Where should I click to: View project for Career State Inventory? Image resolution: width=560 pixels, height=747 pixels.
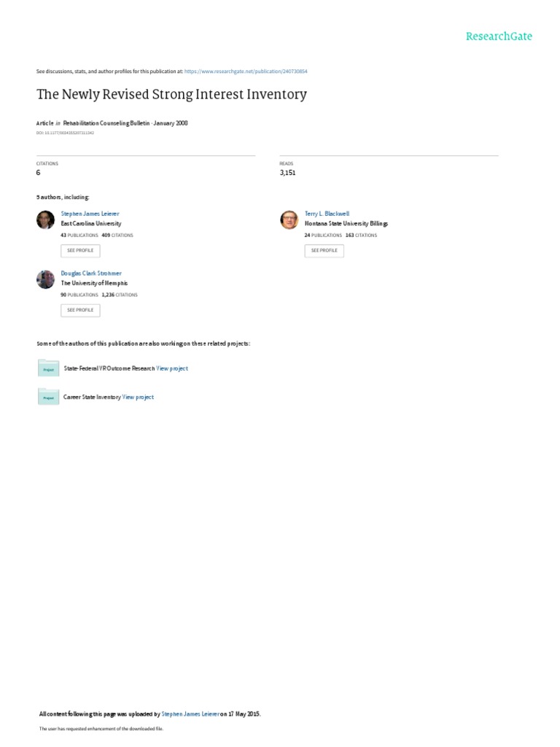pos(138,398)
